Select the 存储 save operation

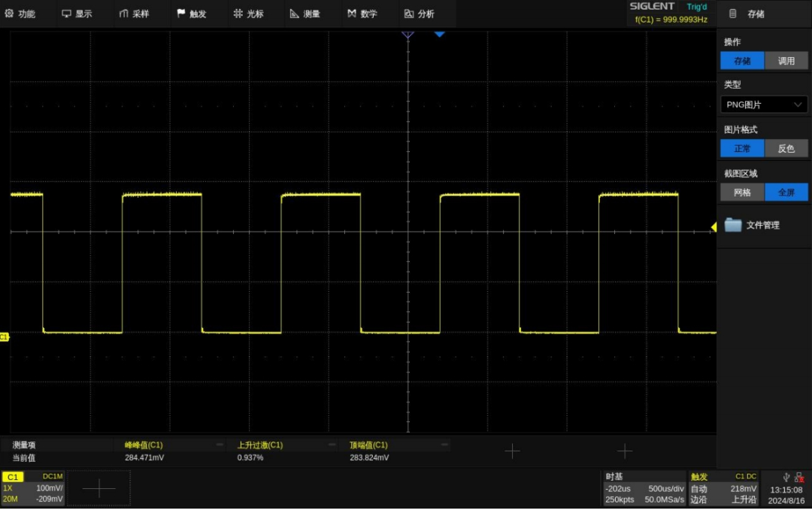[x=742, y=61]
